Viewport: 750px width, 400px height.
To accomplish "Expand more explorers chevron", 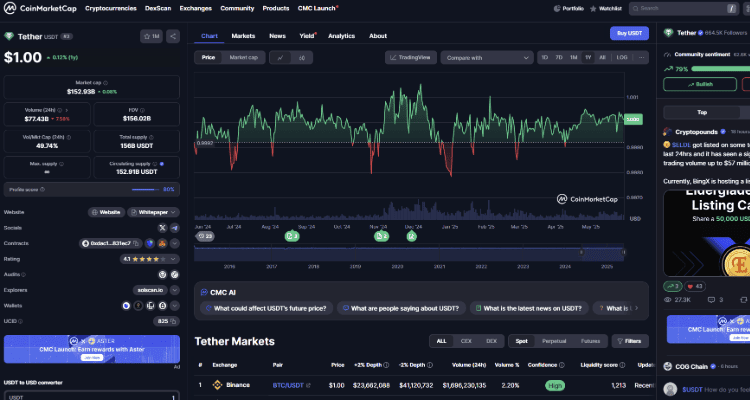I will pyautogui.click(x=175, y=290).
